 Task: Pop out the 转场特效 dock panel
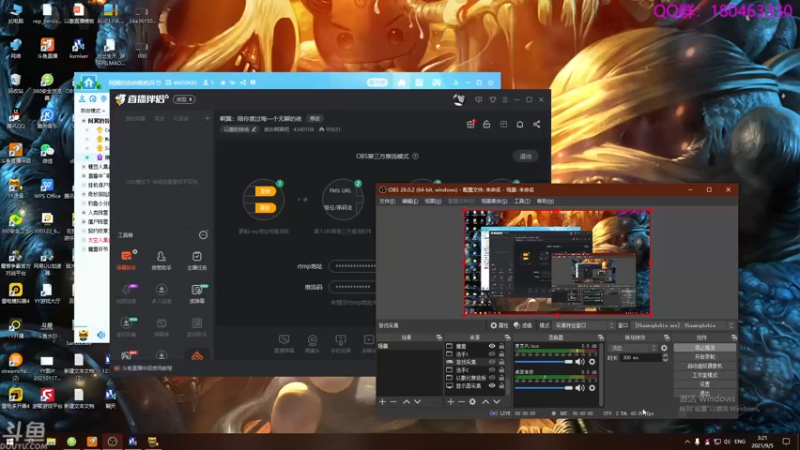click(x=666, y=337)
